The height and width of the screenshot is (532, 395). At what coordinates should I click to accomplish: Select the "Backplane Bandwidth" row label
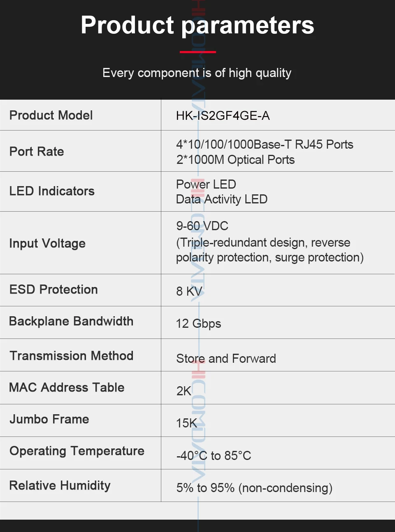[x=71, y=321]
